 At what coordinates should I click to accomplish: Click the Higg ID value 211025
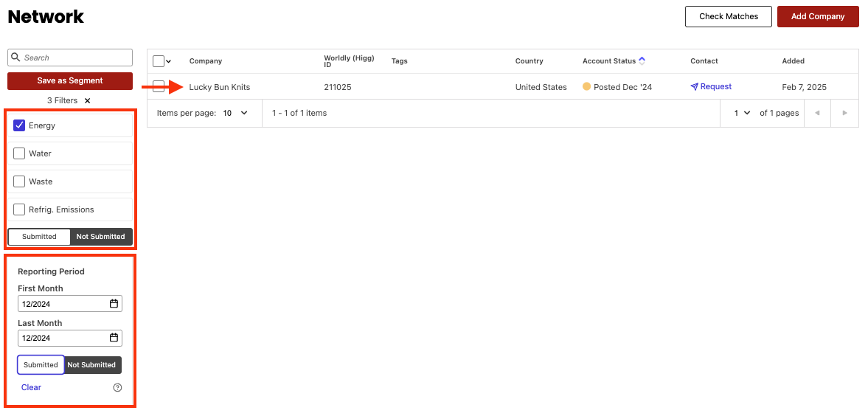point(338,87)
